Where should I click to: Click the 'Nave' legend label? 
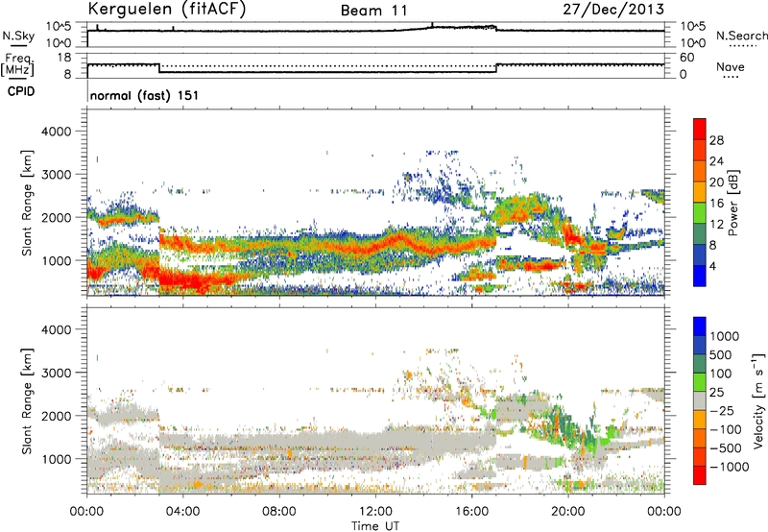point(731,66)
